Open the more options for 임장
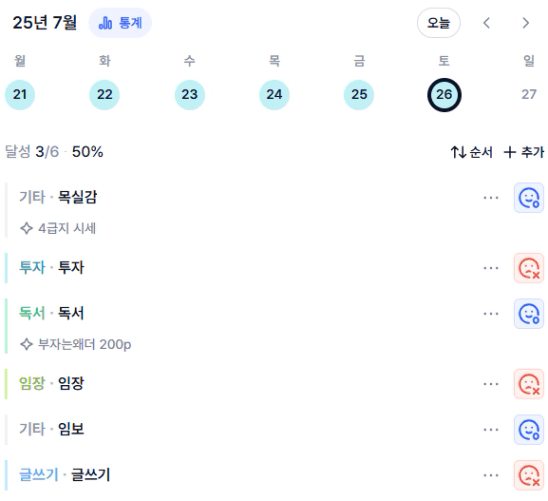The width and height of the screenshot is (548, 501). (x=491, y=384)
